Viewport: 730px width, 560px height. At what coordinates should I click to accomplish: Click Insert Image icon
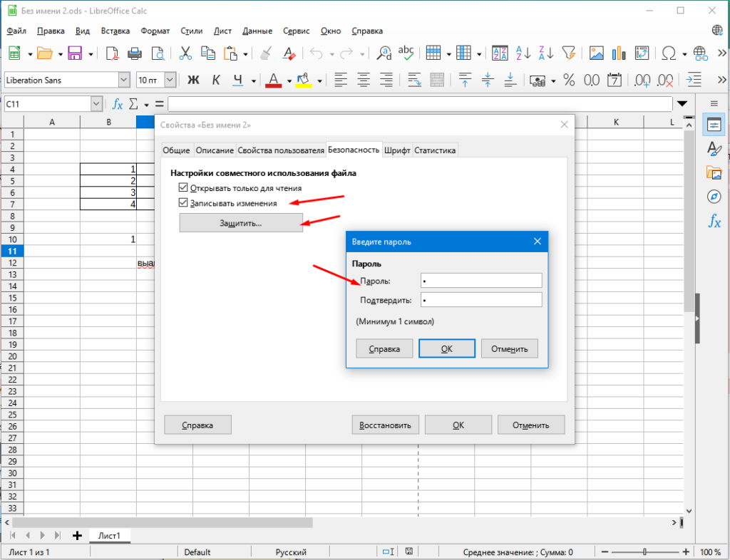597,53
